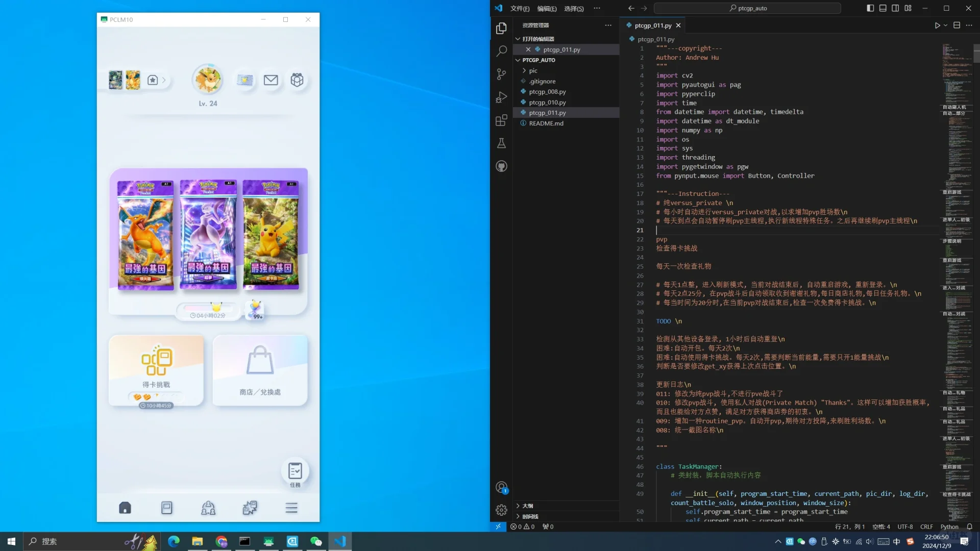Viewport: 980px width, 551px height.
Task: Switch to the ptcgp_011.py editor tab
Action: click(x=652, y=26)
